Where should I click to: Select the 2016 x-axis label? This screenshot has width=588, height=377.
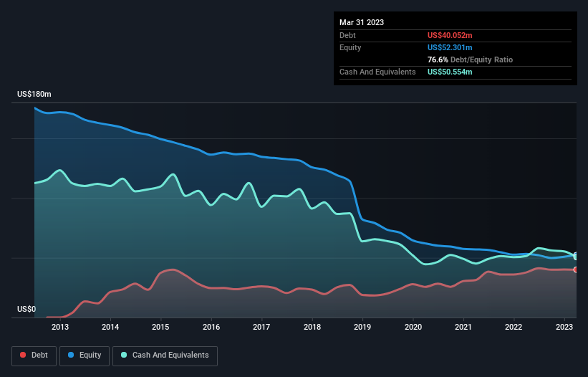211,327
